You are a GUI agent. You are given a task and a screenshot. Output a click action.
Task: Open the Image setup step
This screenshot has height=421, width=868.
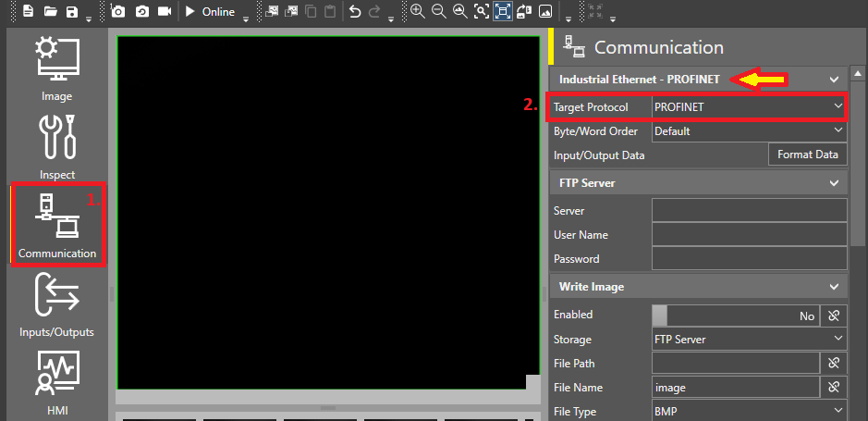(x=57, y=67)
